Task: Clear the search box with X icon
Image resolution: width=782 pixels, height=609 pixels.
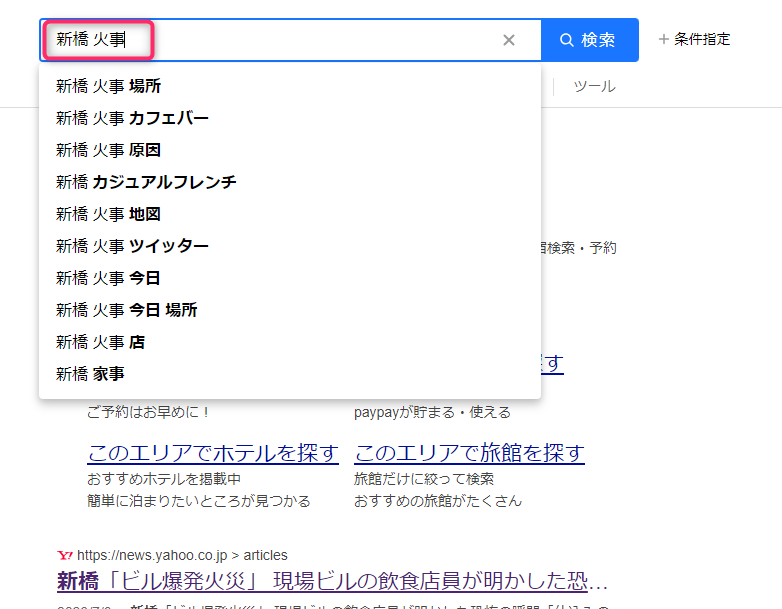Action: 509,40
